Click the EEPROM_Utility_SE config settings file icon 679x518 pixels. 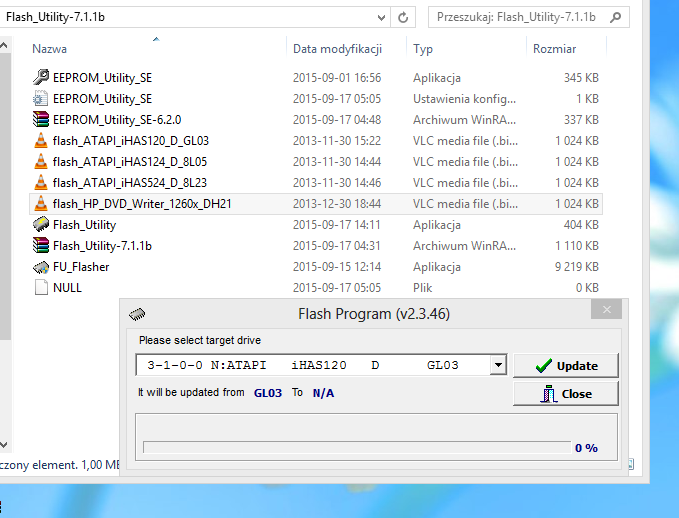click(41, 99)
